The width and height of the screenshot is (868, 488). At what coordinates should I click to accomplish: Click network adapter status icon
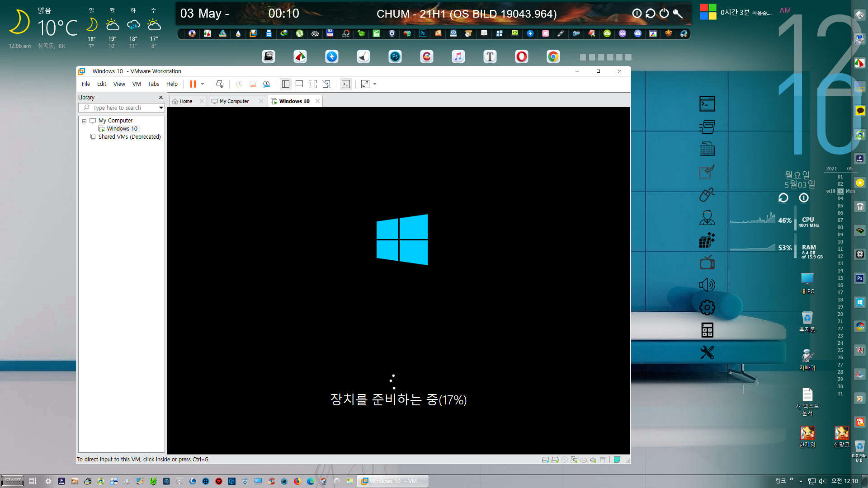tap(574, 460)
